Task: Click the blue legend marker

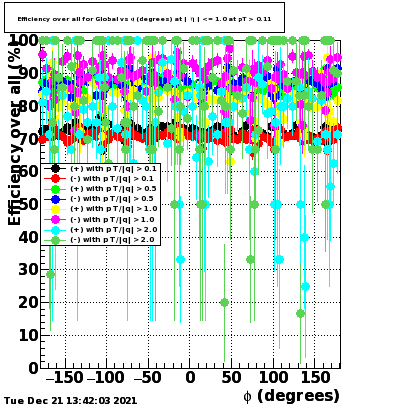Action: coord(56,199)
